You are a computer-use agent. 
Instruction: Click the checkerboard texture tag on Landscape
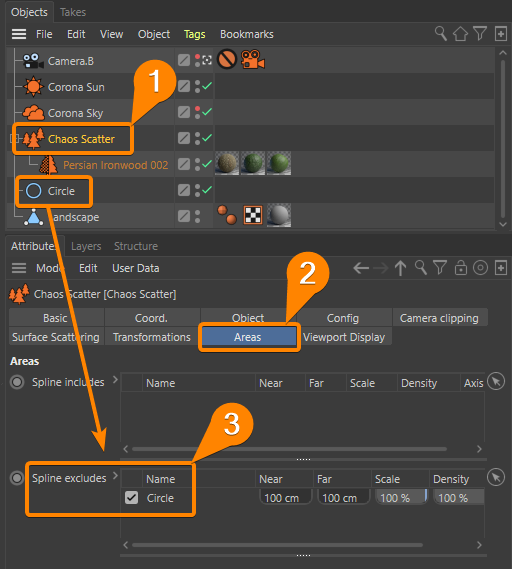tap(253, 215)
